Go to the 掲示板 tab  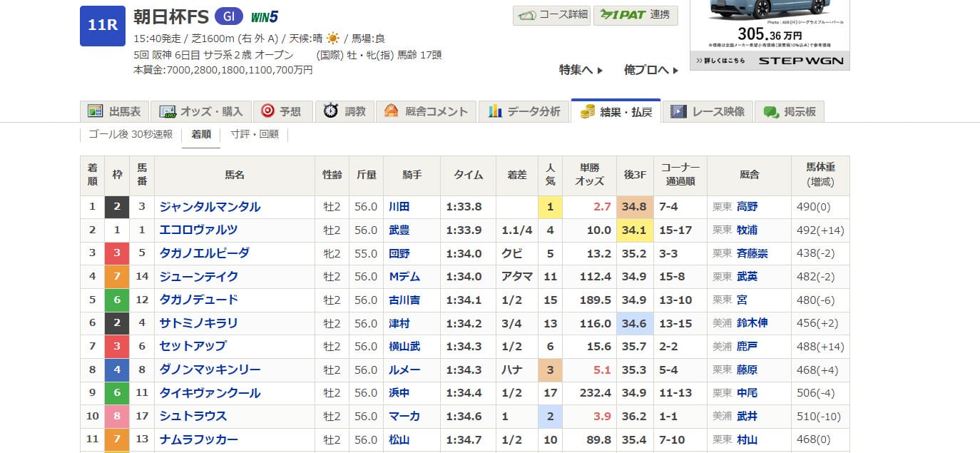(790, 111)
